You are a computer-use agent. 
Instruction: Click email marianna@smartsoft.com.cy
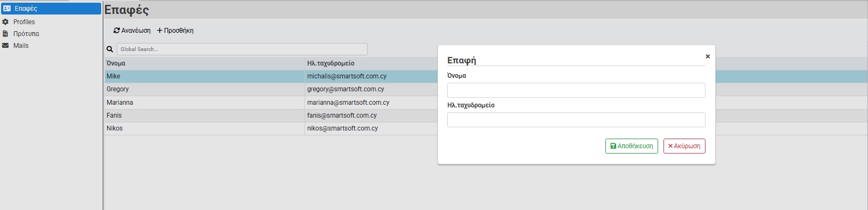pos(348,103)
